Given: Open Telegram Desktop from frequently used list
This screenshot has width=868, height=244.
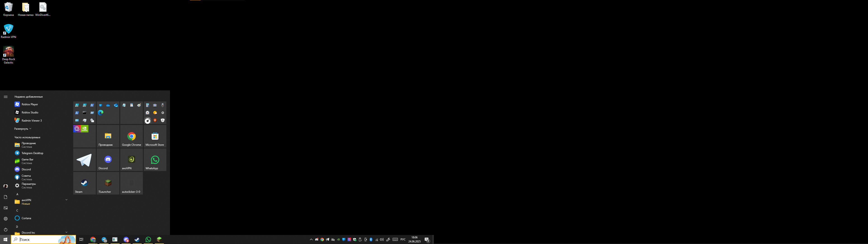Looking at the screenshot, I should pyautogui.click(x=40, y=153).
